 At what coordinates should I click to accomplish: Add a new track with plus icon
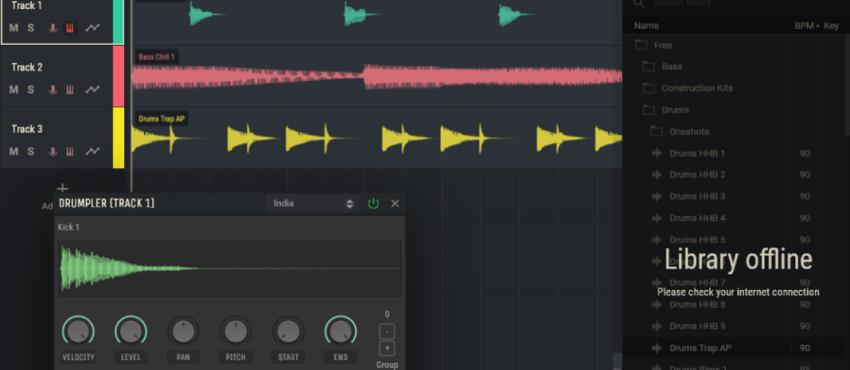[63, 188]
